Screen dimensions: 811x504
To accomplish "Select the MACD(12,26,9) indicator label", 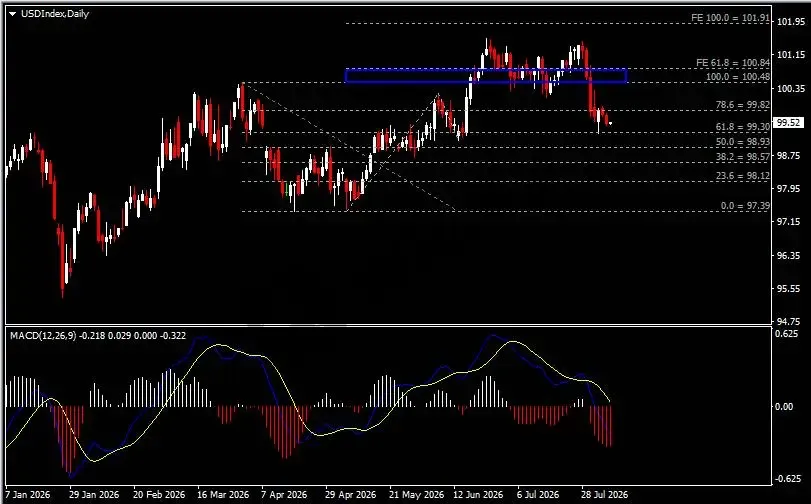I will [x=43, y=336].
